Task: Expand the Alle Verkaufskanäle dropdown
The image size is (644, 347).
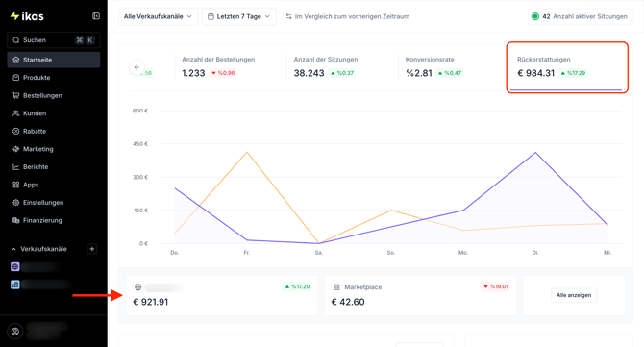Action: tap(159, 16)
